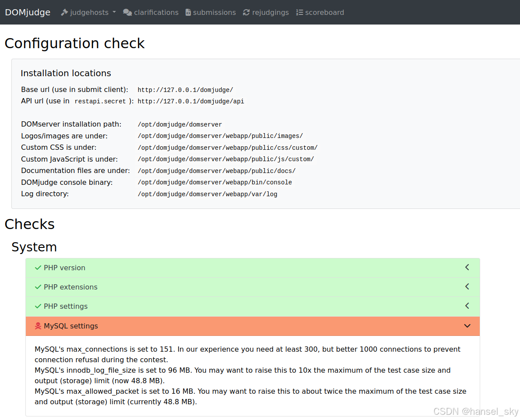Click the 'Log directory:' label

click(x=45, y=194)
